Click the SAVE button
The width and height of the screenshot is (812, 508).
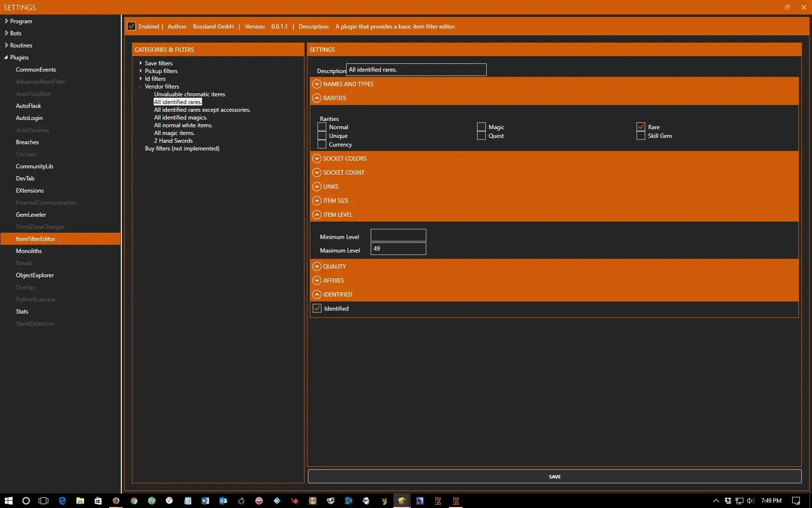pos(554,477)
